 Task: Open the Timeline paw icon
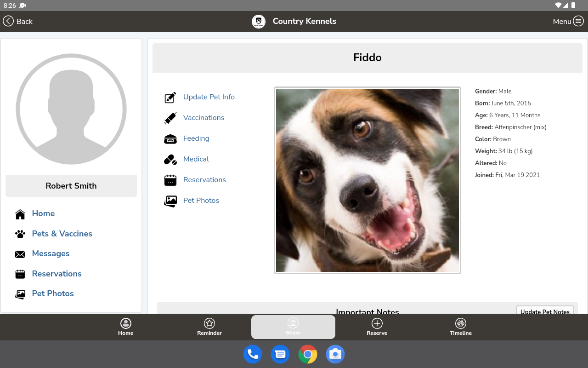pos(461,323)
